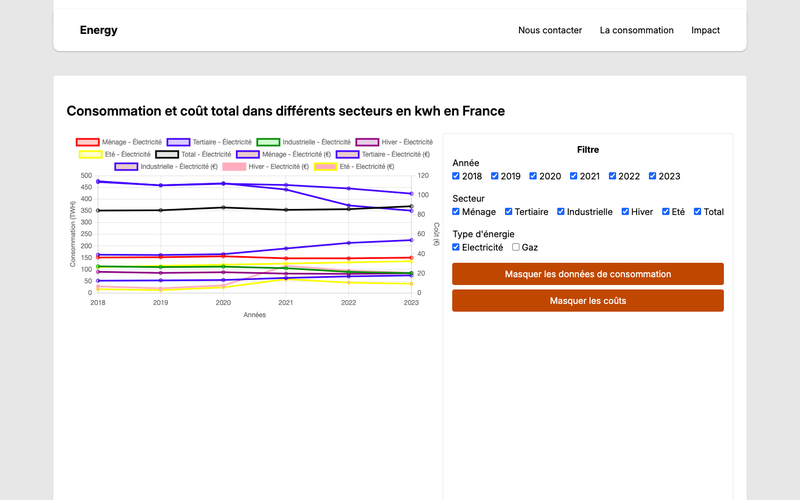Image resolution: width=800 pixels, height=500 pixels.
Task: Click the Masquer les coûts button
Action: pyautogui.click(x=587, y=300)
